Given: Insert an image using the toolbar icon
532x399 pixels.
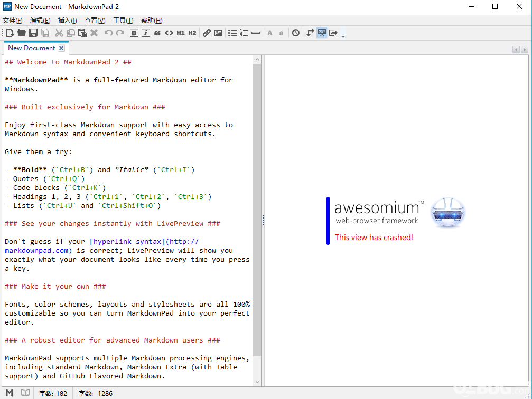Looking at the screenshot, I should click(218, 33).
